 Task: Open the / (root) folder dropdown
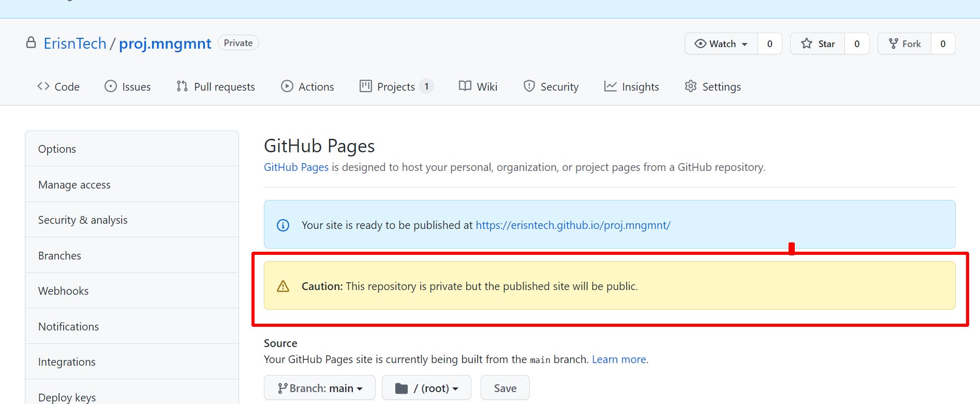427,388
